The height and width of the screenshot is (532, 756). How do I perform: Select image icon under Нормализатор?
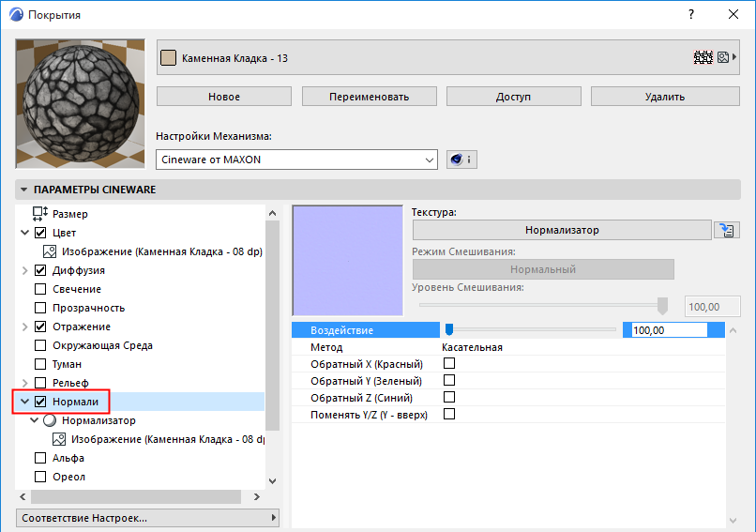point(59,439)
